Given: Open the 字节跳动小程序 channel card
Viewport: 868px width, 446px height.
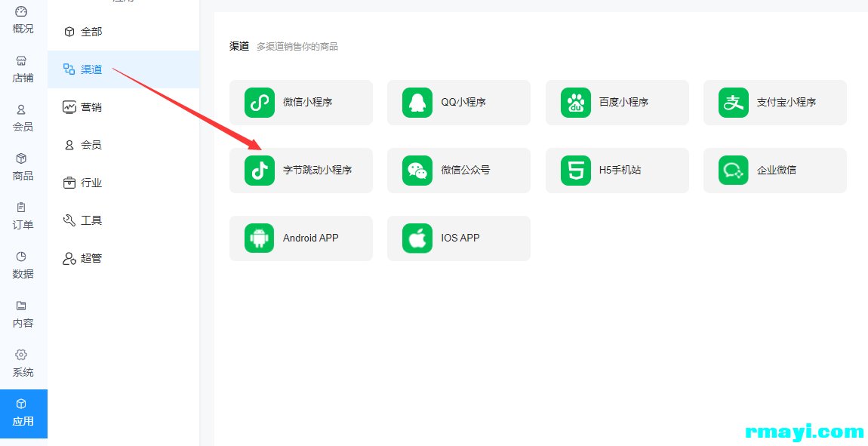Looking at the screenshot, I should (301, 171).
